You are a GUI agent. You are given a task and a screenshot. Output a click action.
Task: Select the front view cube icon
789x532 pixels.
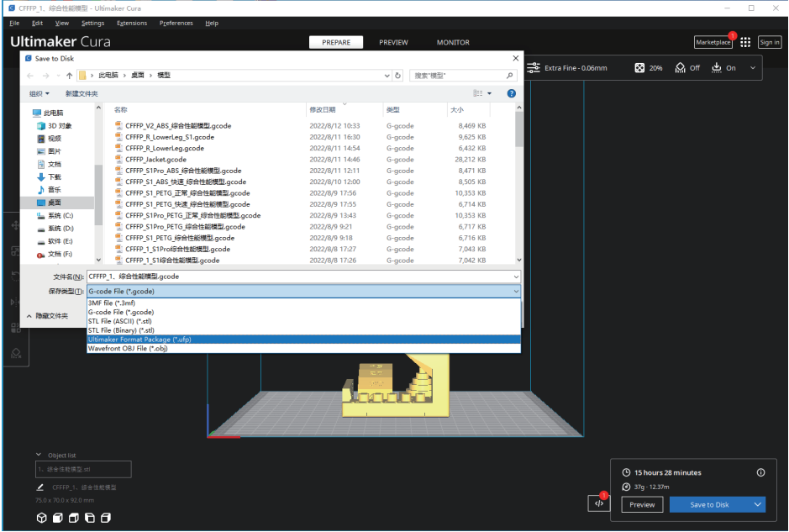click(x=58, y=518)
